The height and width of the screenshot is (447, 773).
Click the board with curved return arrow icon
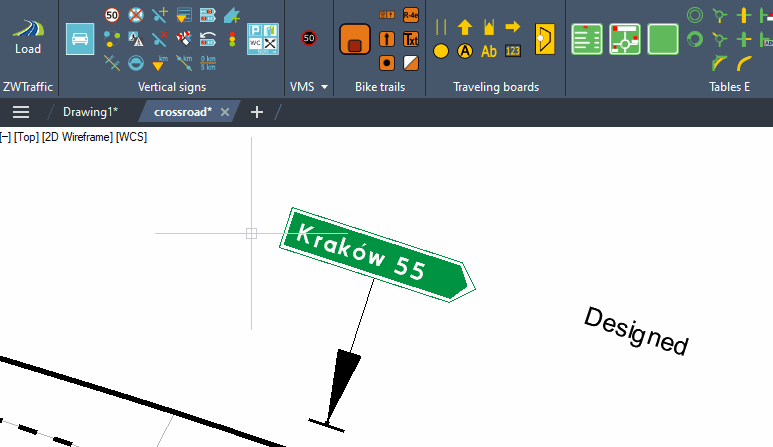(x=208, y=39)
